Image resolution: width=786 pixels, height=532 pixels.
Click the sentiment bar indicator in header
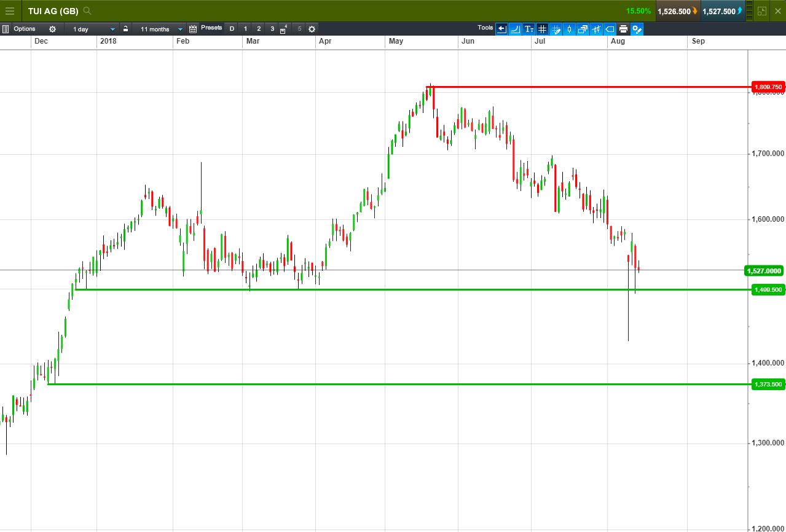(x=749, y=11)
